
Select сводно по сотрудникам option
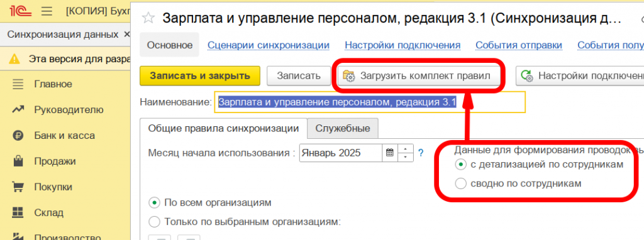518,183
